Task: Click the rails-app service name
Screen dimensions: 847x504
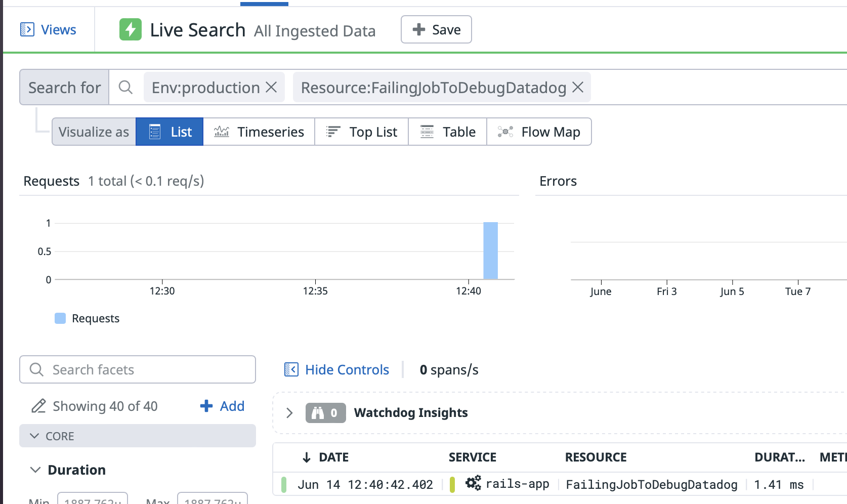Action: point(517,484)
